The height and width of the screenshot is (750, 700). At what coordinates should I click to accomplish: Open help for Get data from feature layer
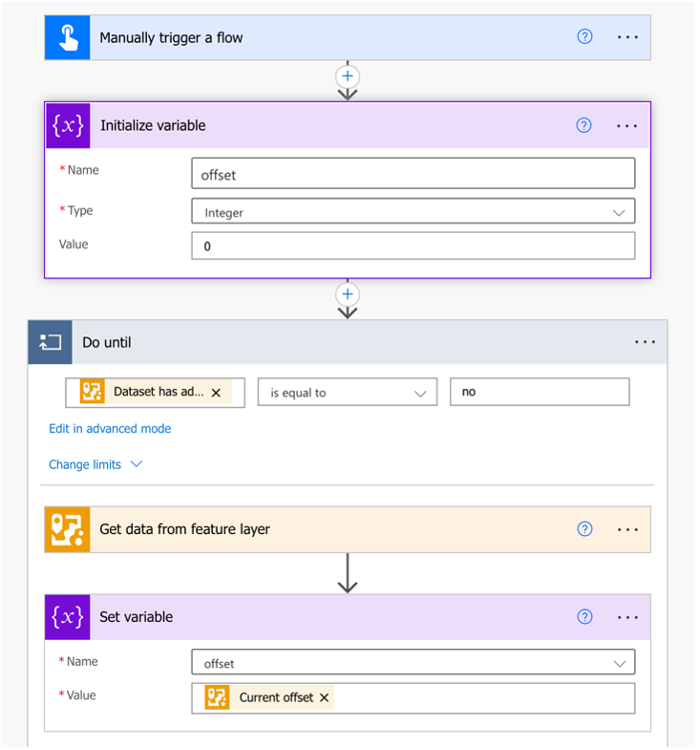[585, 529]
